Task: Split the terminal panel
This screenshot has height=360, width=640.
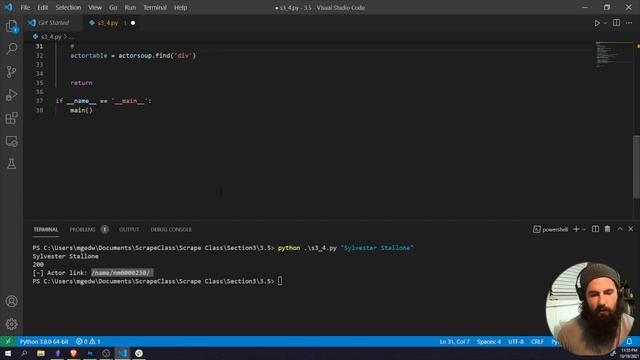Action: tap(596, 229)
